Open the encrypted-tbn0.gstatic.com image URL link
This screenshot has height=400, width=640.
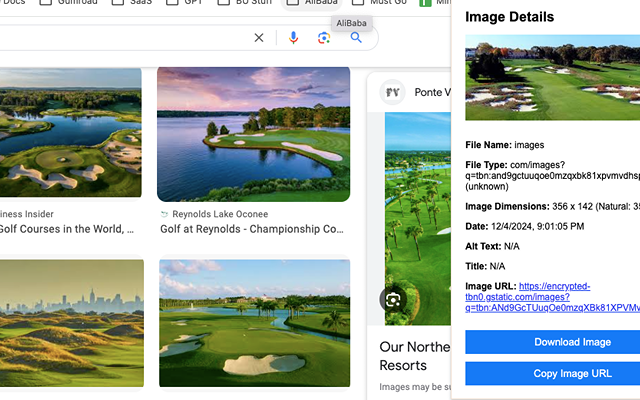tap(553, 297)
